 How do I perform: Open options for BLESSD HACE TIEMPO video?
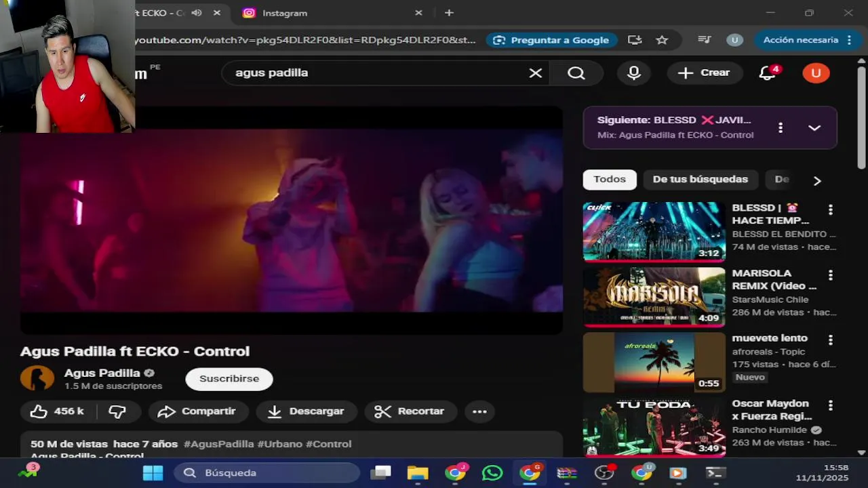(x=831, y=210)
